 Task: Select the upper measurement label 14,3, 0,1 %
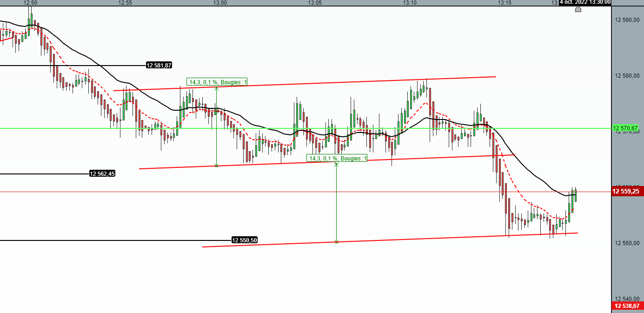tap(217, 82)
